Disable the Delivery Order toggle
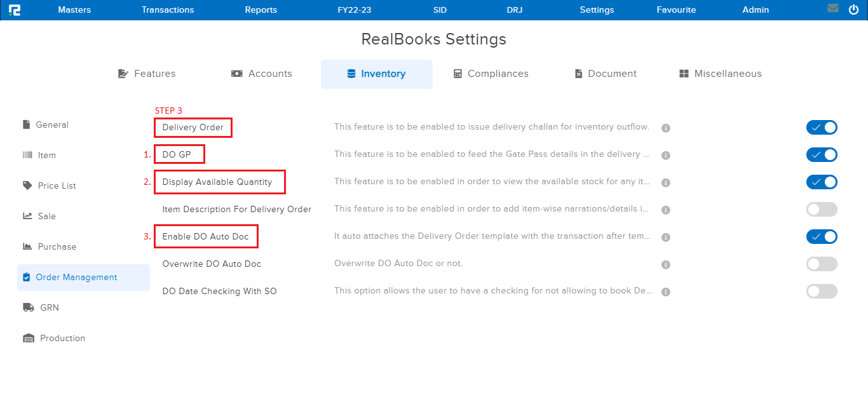 (822, 127)
